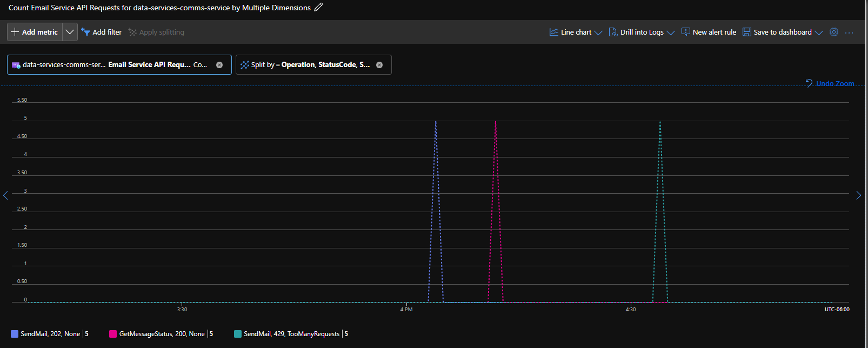
Task: Click the New alert rule button label
Action: [715, 32]
